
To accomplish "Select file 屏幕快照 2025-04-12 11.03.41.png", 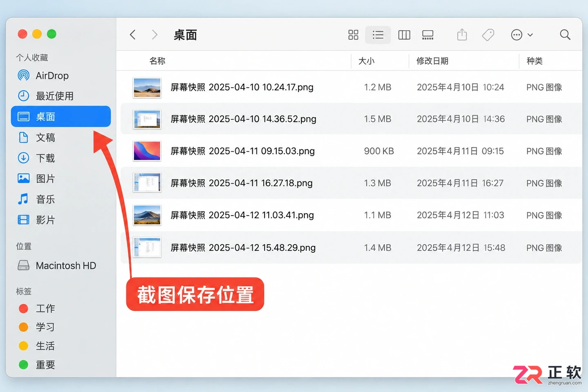I will tap(351, 215).
